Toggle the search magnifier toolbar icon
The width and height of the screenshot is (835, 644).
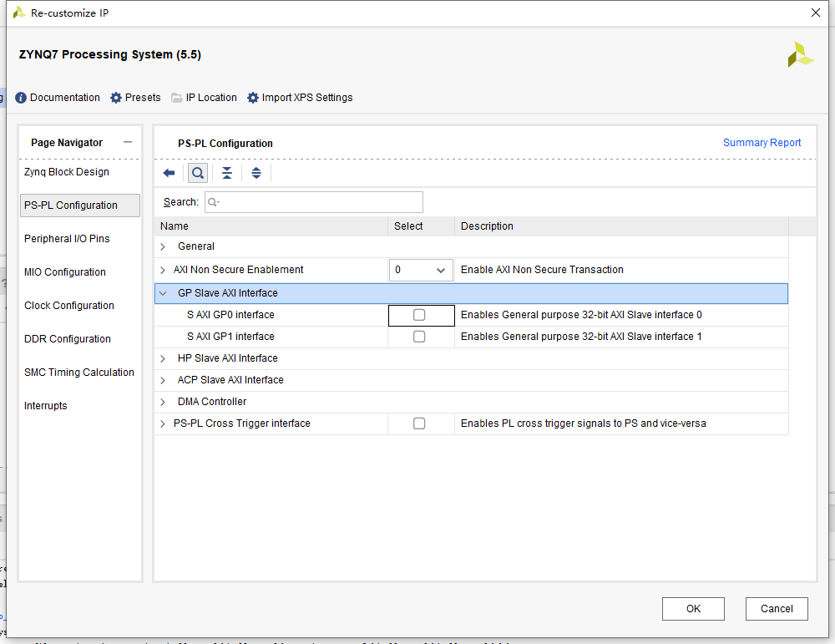point(198,173)
